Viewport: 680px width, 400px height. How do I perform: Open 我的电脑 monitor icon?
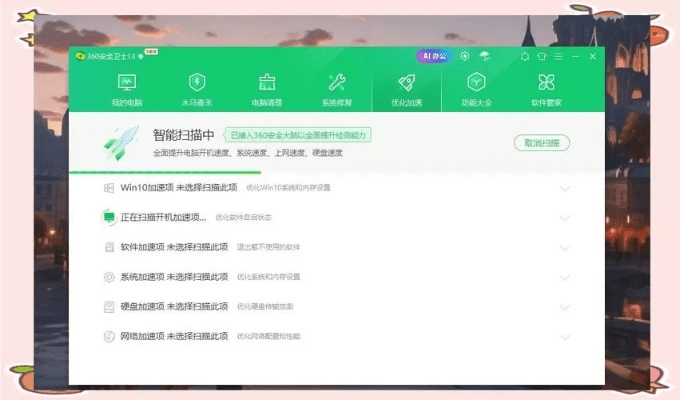click(127, 82)
